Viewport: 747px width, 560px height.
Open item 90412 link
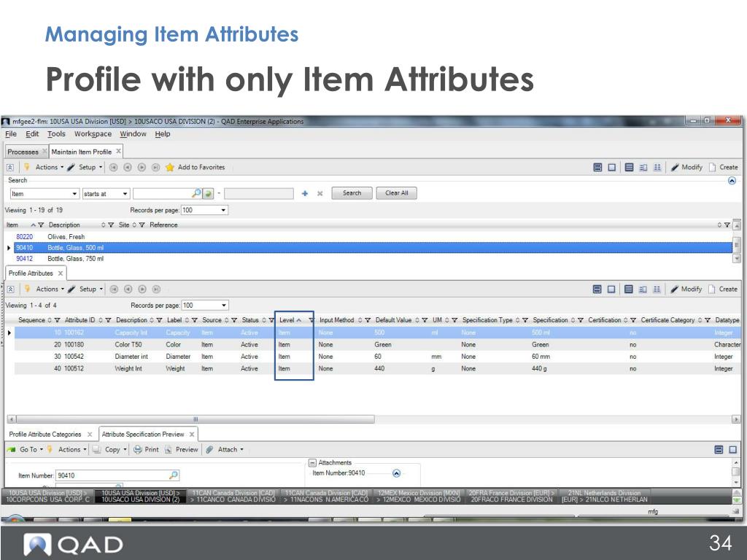coord(24,259)
